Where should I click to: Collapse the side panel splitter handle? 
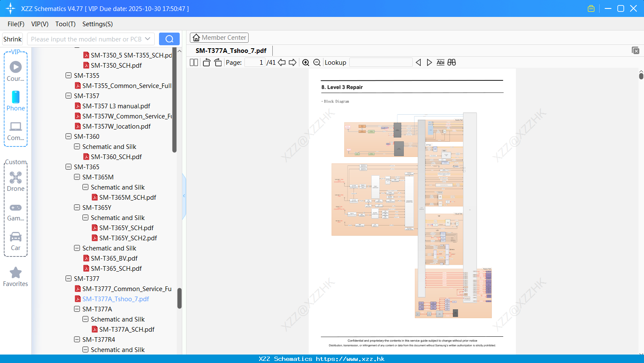pos(184,196)
